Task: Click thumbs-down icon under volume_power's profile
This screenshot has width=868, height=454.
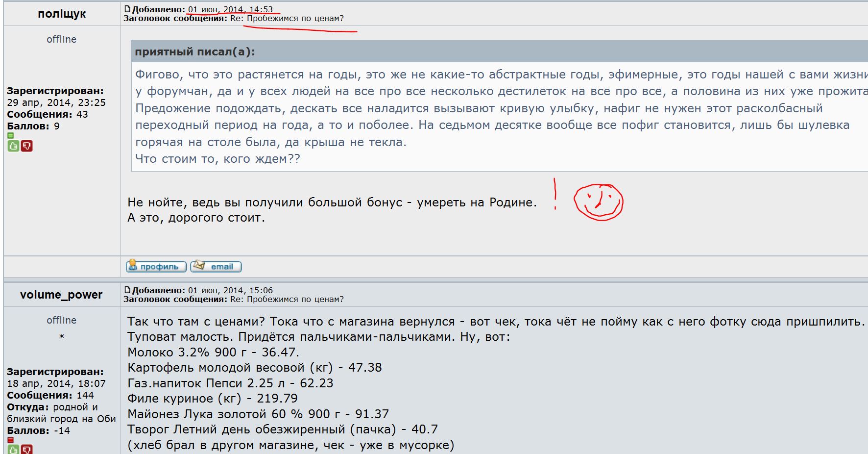Action: 27,449
